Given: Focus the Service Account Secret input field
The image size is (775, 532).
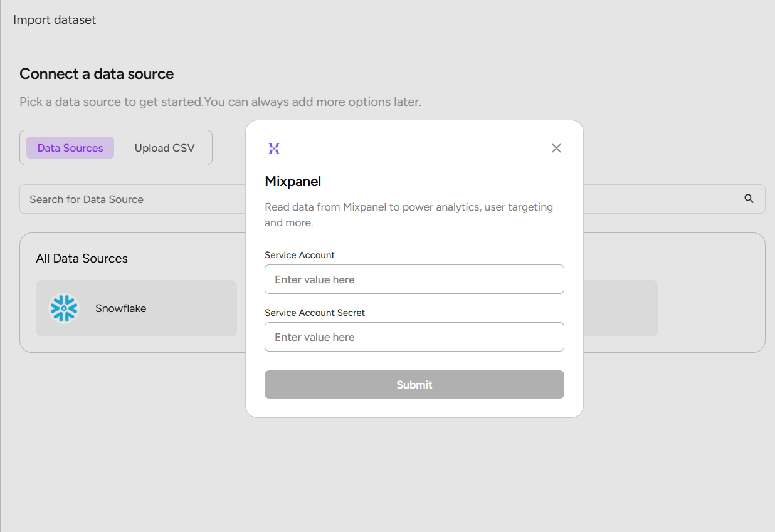Looking at the screenshot, I should point(414,337).
